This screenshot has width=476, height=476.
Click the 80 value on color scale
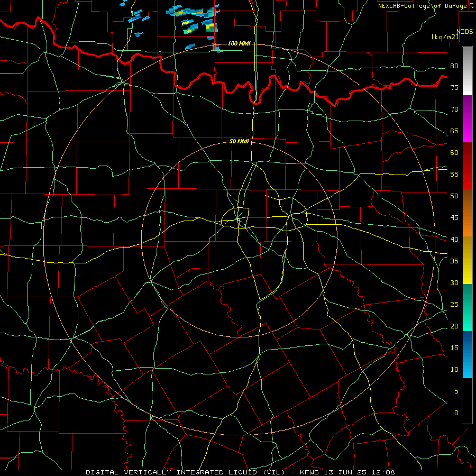click(454, 66)
